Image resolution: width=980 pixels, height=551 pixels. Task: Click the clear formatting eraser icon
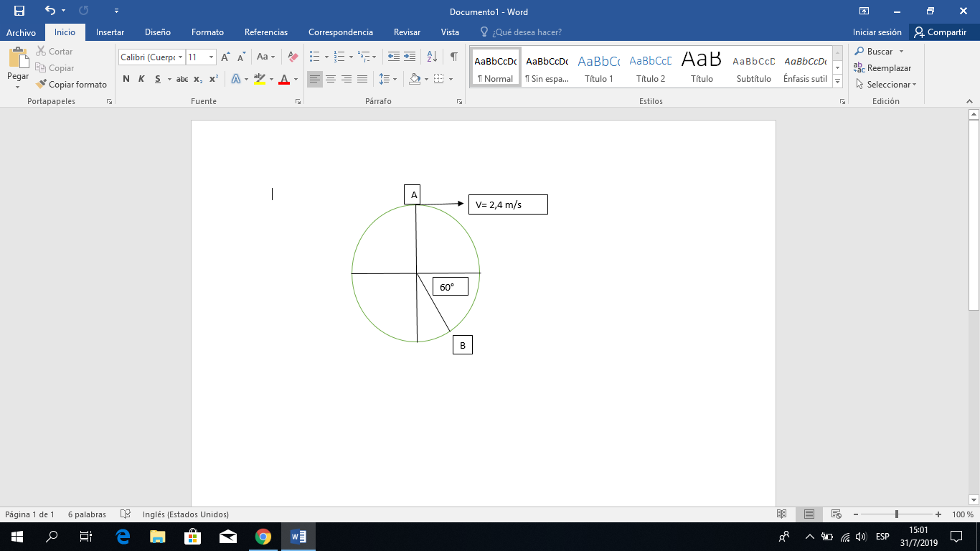coord(293,57)
